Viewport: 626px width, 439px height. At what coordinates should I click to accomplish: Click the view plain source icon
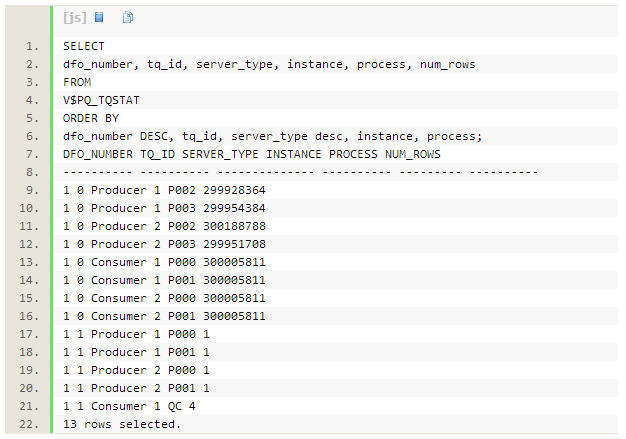pos(98,18)
